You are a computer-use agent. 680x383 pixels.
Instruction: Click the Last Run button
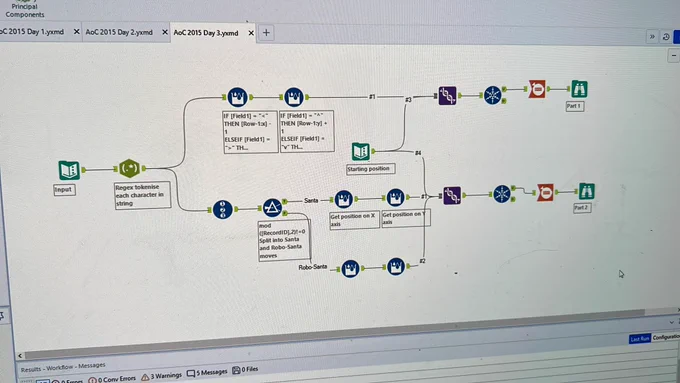tap(639, 338)
